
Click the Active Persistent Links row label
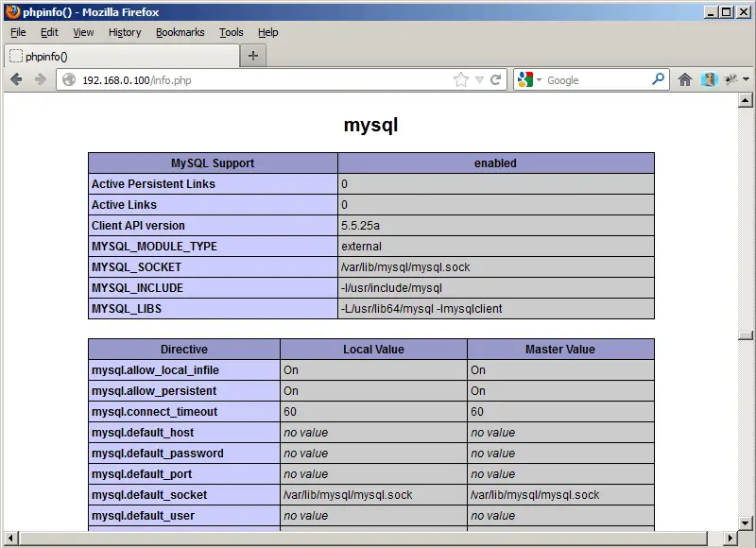click(x=153, y=183)
